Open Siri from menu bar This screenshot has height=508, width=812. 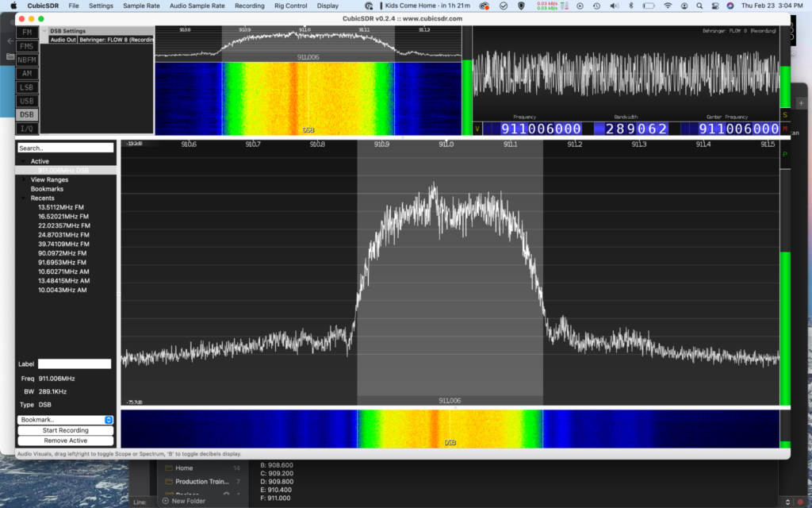tap(730, 6)
